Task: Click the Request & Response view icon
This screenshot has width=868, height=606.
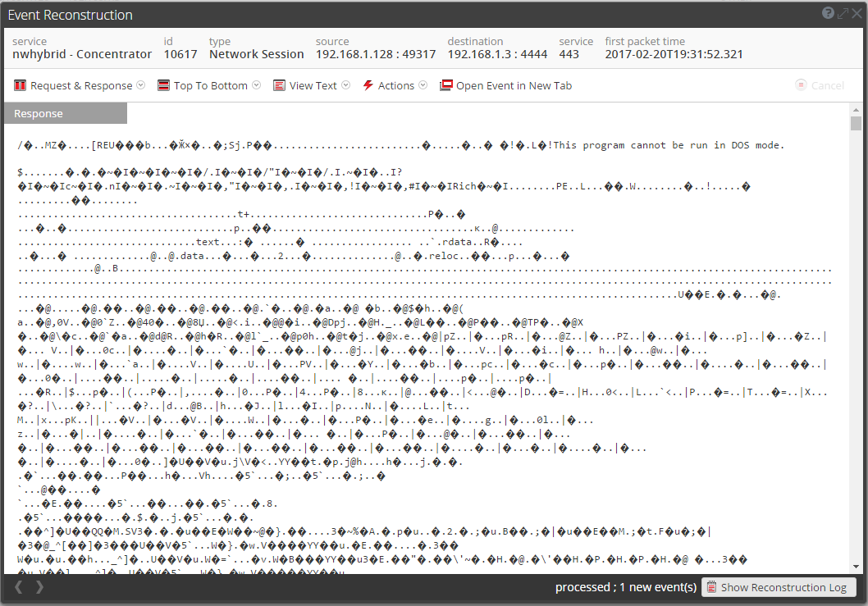Action: (20, 84)
